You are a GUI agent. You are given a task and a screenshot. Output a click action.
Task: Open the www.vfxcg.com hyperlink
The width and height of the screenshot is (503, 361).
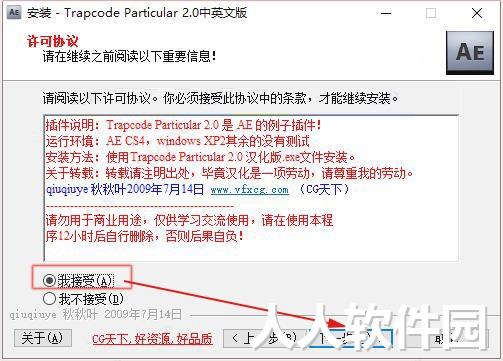click(x=249, y=190)
